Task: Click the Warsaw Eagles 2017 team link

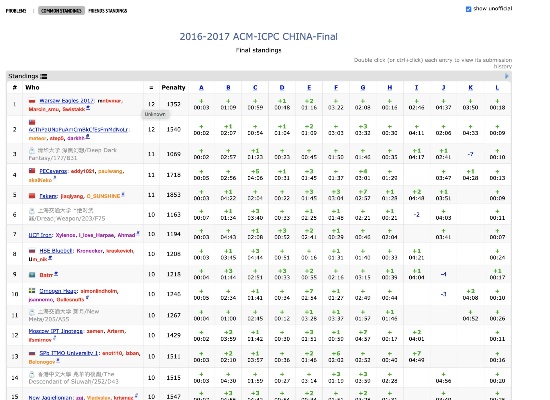Action: click(67, 101)
